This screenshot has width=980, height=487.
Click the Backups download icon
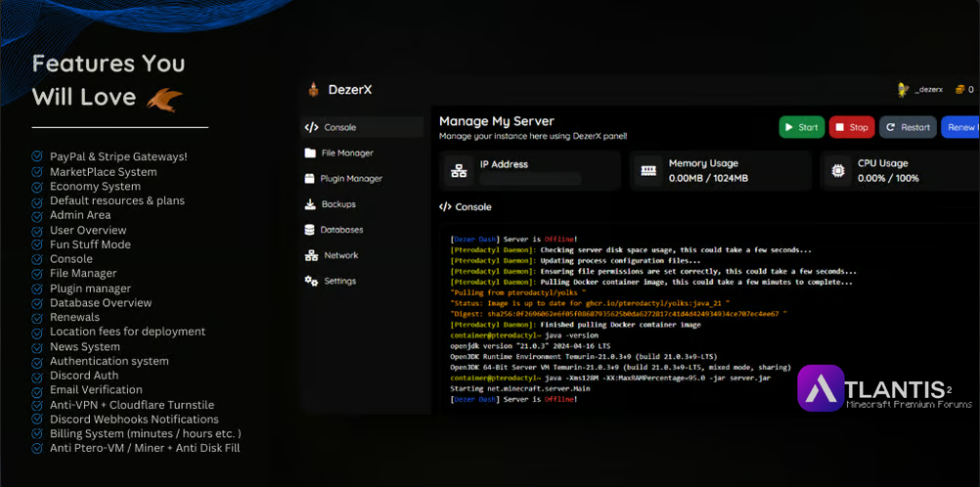tap(310, 203)
